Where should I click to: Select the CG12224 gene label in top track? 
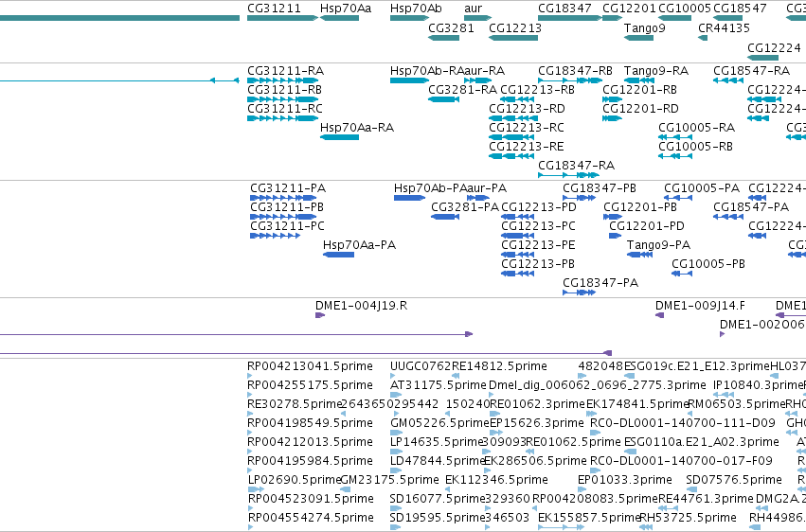click(774, 47)
